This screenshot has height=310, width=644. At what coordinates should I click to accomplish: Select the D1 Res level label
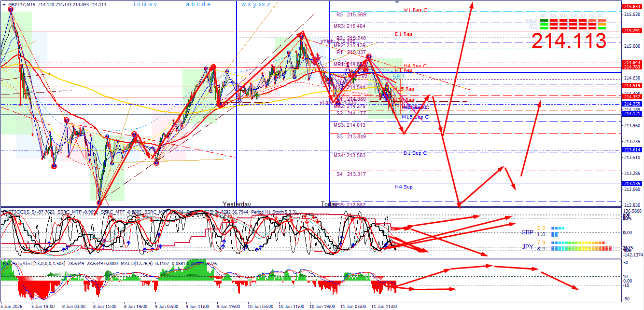click(x=404, y=34)
